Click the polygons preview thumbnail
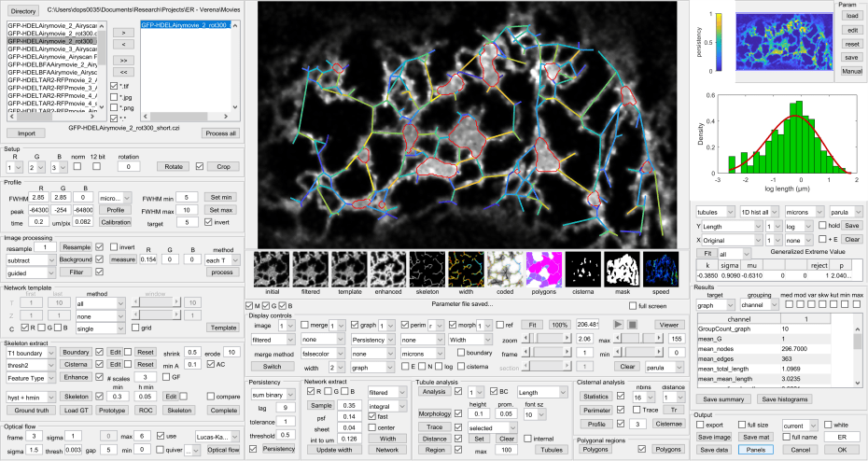Image resolution: width=868 pixels, height=461 pixels. point(545,271)
